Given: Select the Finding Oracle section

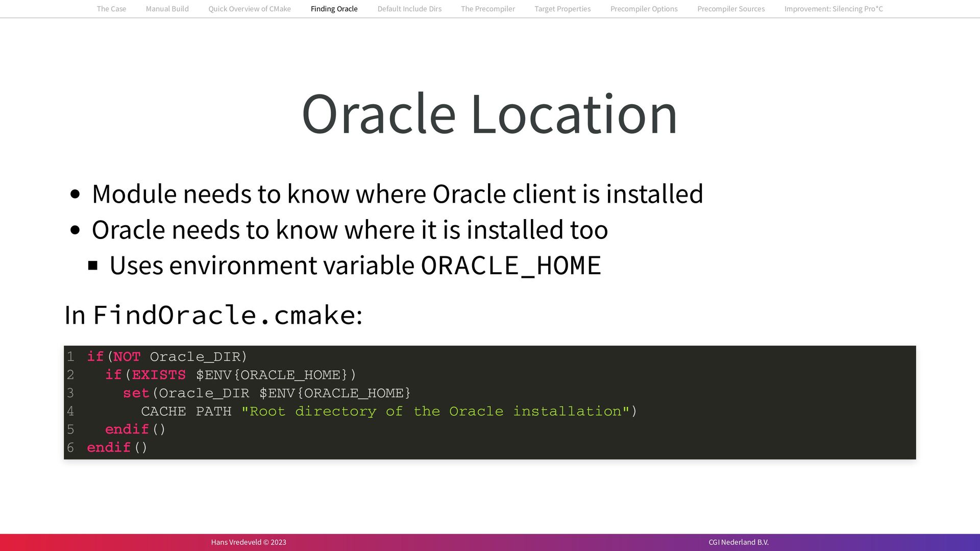Looking at the screenshot, I should click(334, 9).
